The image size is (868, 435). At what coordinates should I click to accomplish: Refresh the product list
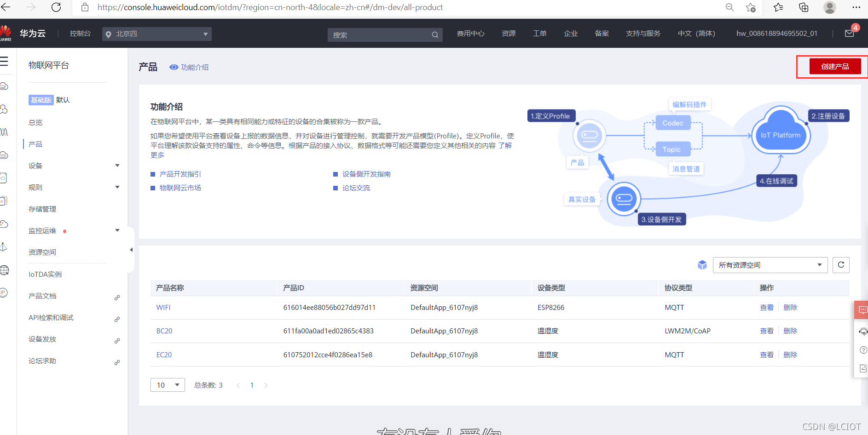tap(841, 265)
